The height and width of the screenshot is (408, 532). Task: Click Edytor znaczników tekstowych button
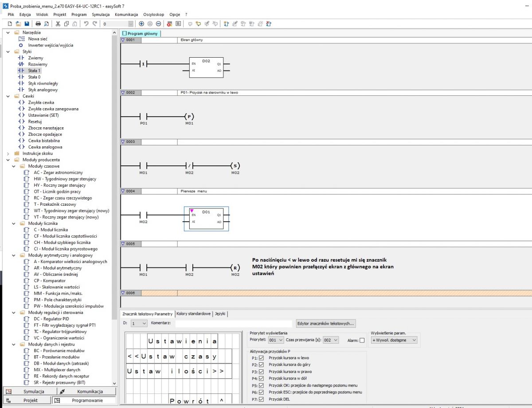coord(326,323)
